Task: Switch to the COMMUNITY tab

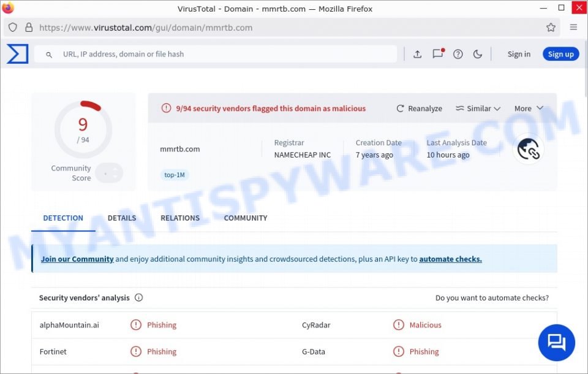Action: (246, 218)
